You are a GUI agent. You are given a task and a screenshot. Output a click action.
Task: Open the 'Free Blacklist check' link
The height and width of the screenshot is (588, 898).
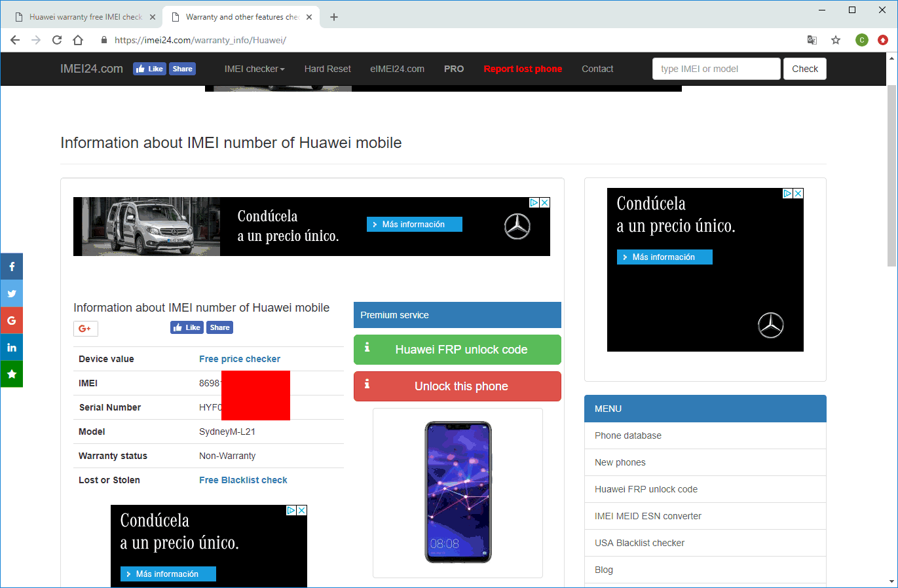coord(243,480)
